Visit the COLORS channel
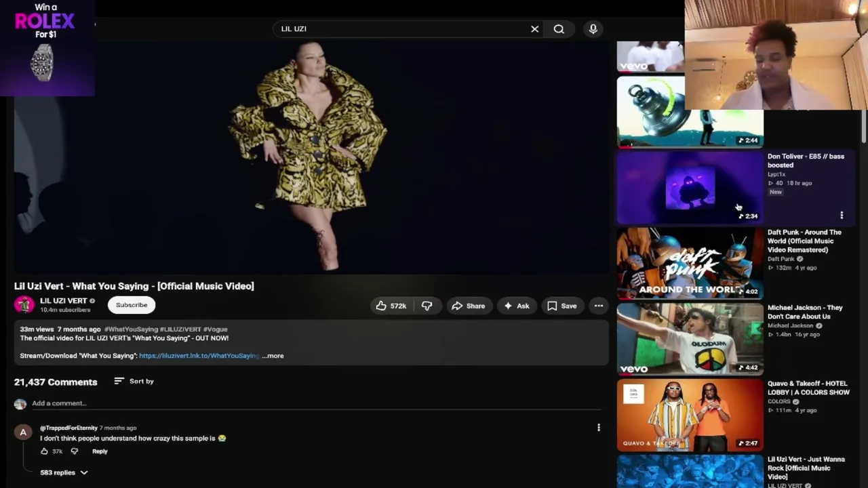This screenshot has width=868, height=488. 778,401
